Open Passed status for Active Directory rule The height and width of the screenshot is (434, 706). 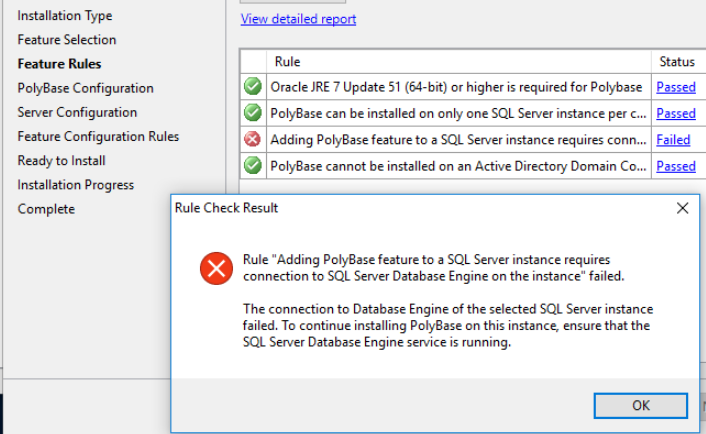675,166
